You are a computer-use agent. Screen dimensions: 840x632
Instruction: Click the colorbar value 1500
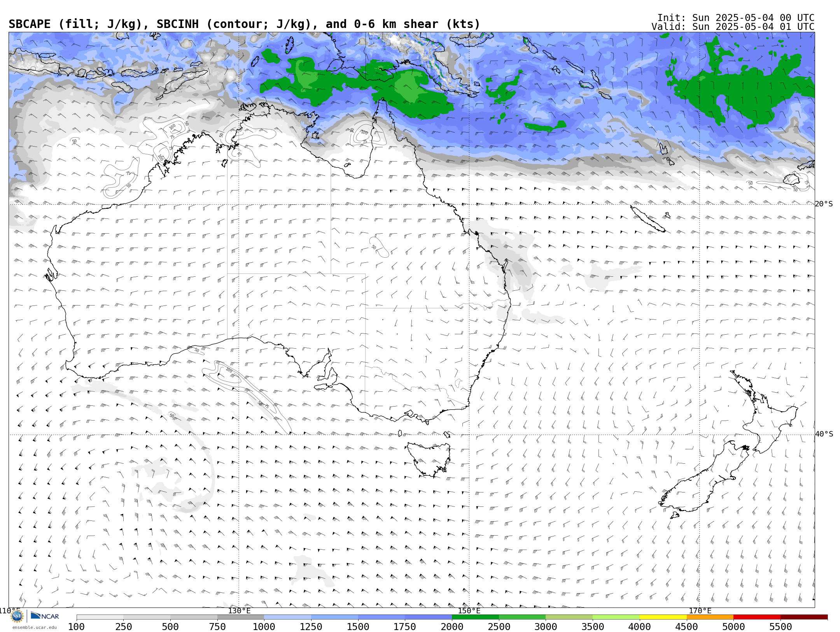pos(358,627)
